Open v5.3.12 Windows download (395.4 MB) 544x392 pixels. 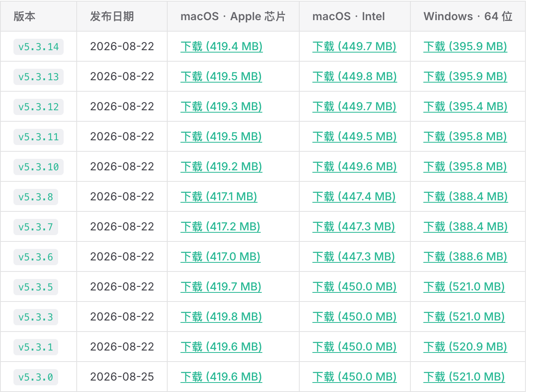pyautogui.click(x=465, y=107)
